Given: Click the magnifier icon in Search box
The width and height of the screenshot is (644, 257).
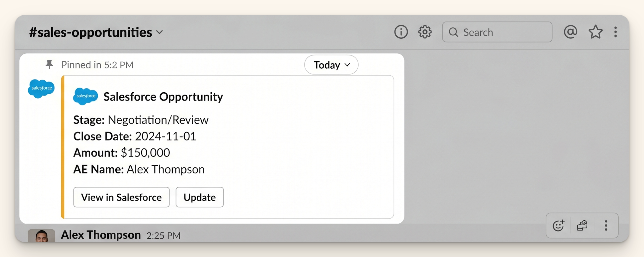Looking at the screenshot, I should point(453,32).
